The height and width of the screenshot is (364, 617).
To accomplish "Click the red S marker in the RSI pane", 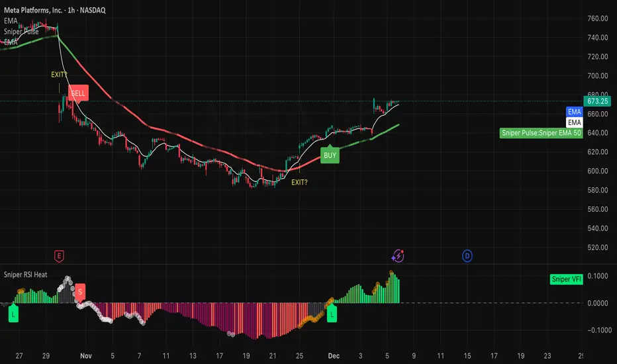I will coord(80,293).
